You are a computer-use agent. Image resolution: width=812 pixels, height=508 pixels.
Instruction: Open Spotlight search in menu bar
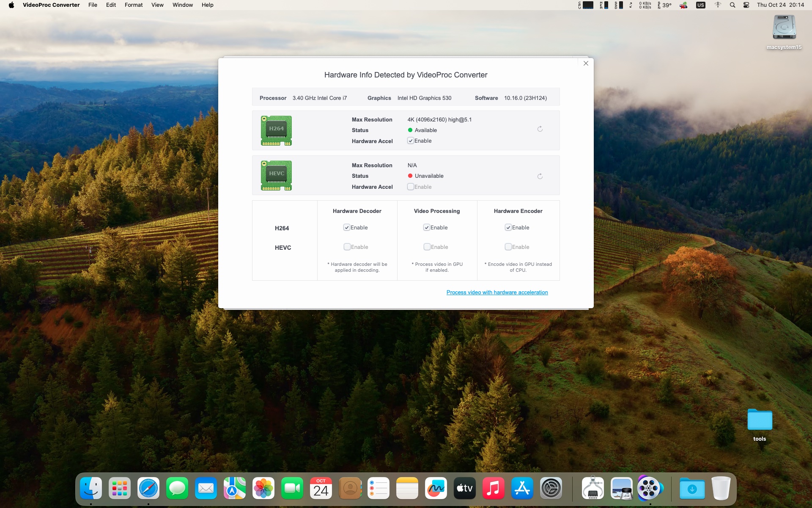click(x=732, y=5)
